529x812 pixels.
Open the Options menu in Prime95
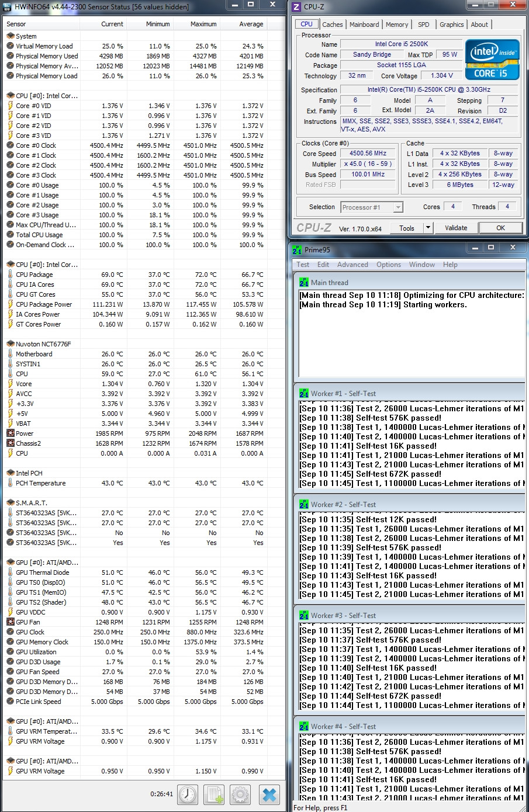[x=389, y=265]
